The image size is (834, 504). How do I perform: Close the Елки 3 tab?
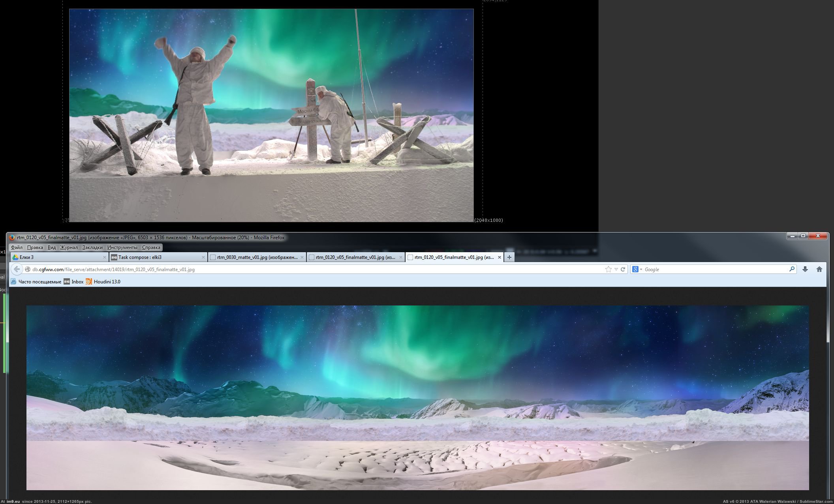(x=104, y=257)
